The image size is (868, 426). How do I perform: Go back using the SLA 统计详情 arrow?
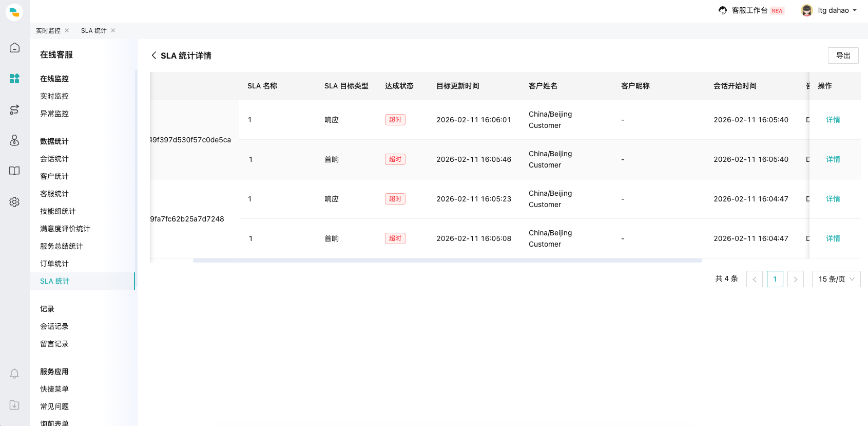153,55
